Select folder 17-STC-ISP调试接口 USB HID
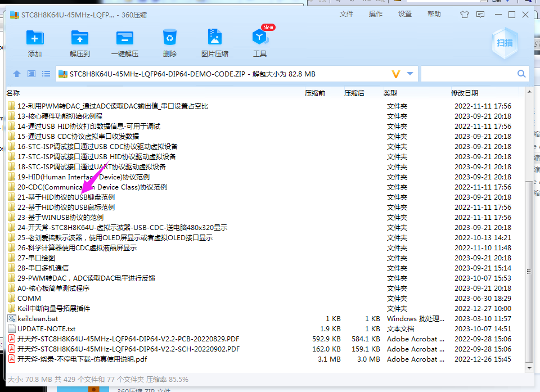 [97, 157]
